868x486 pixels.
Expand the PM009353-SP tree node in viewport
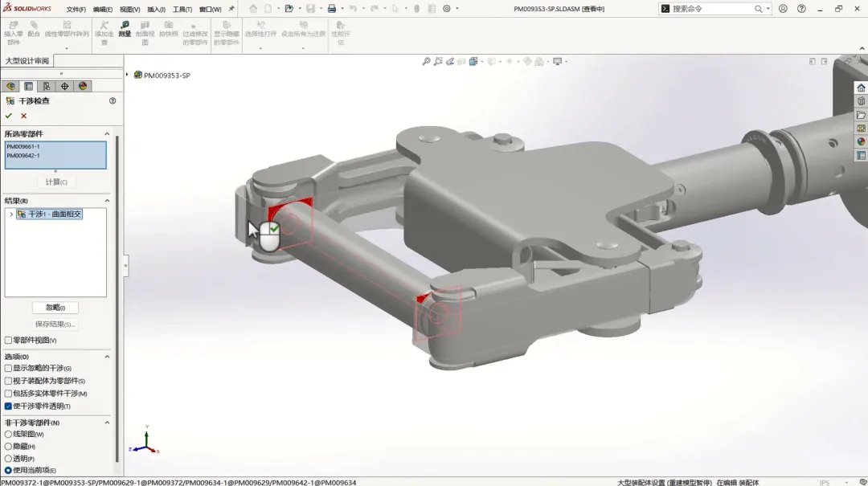point(127,75)
